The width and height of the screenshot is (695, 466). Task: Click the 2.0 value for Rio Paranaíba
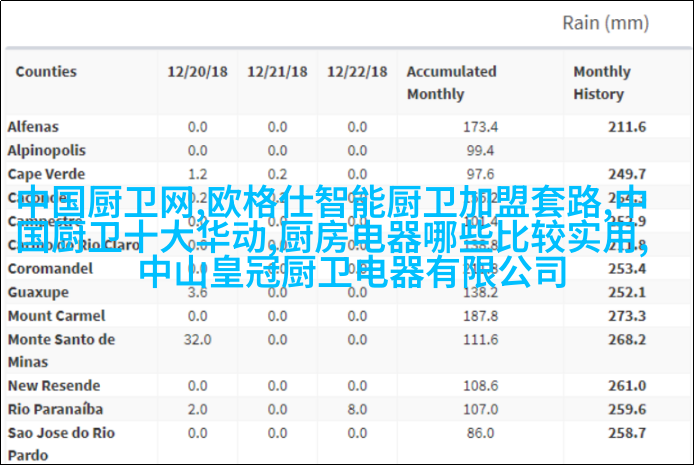[197, 409]
